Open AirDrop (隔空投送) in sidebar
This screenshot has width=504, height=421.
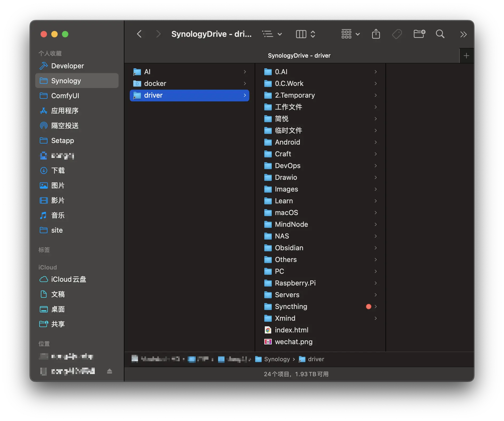65,126
